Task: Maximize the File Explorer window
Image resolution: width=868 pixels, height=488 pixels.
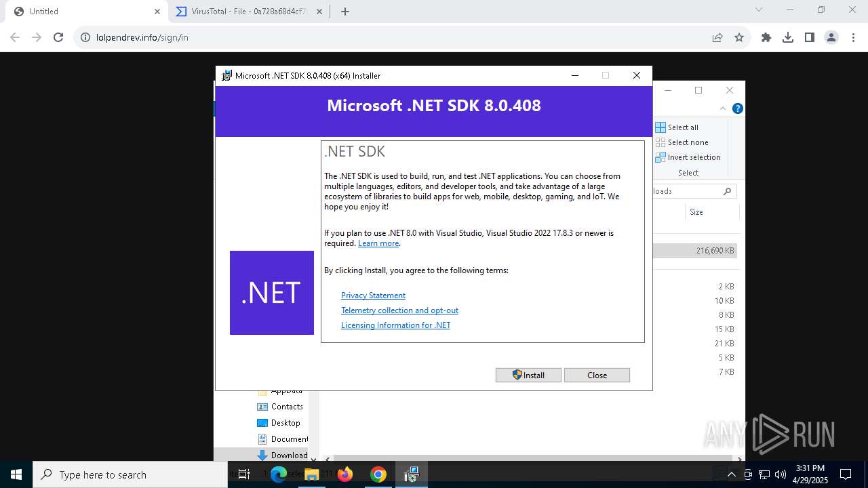Action: (x=698, y=90)
